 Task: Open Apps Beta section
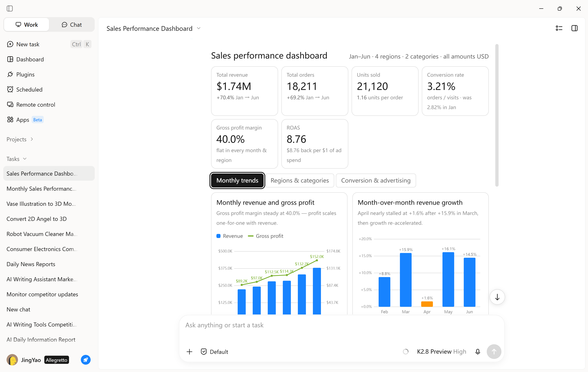(x=49, y=120)
